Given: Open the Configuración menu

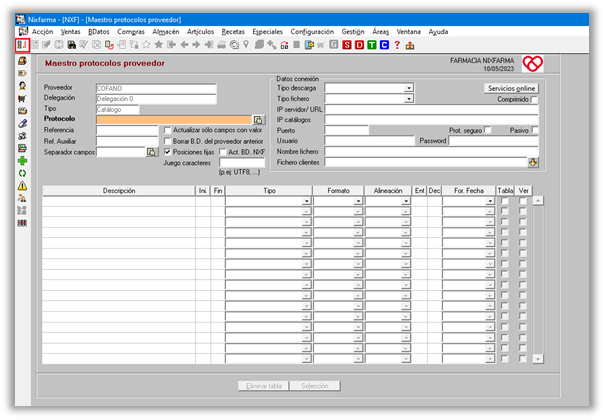Looking at the screenshot, I should tap(312, 32).
